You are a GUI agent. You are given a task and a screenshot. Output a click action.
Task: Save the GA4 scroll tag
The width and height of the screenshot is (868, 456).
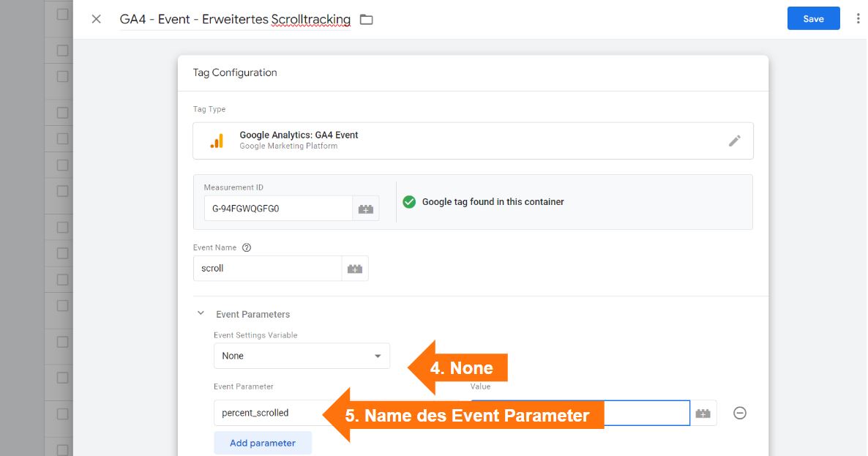pos(813,18)
